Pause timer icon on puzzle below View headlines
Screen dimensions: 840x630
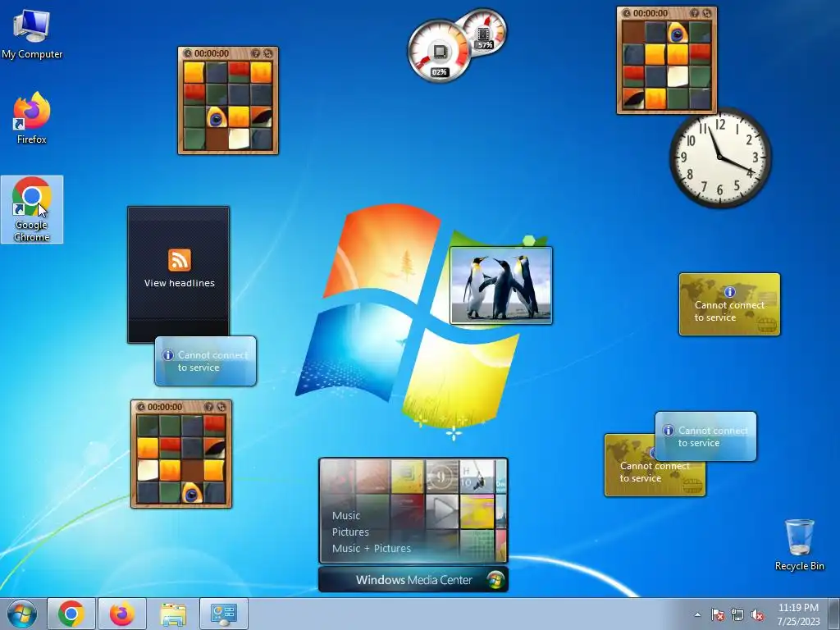[x=141, y=407]
